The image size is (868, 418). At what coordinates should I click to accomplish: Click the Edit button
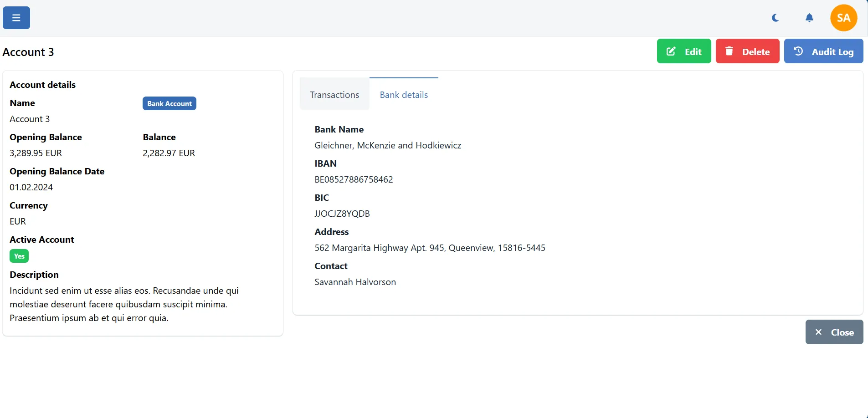click(684, 51)
